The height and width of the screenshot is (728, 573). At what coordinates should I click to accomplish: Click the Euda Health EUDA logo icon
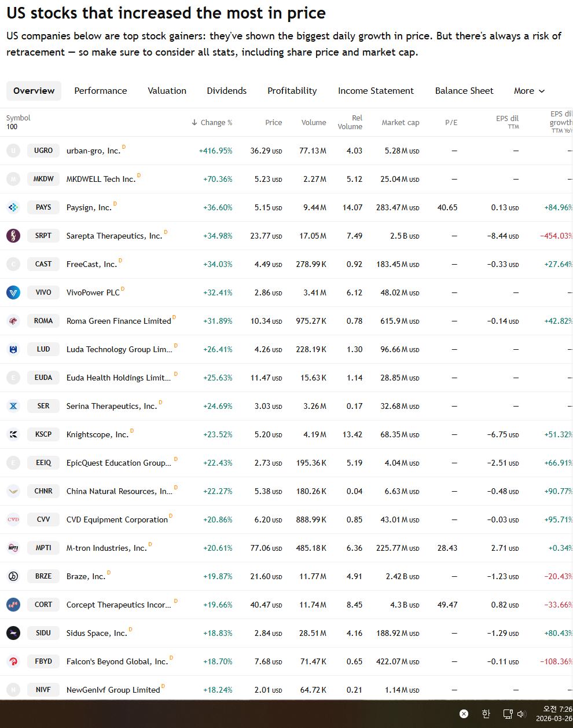tap(13, 378)
